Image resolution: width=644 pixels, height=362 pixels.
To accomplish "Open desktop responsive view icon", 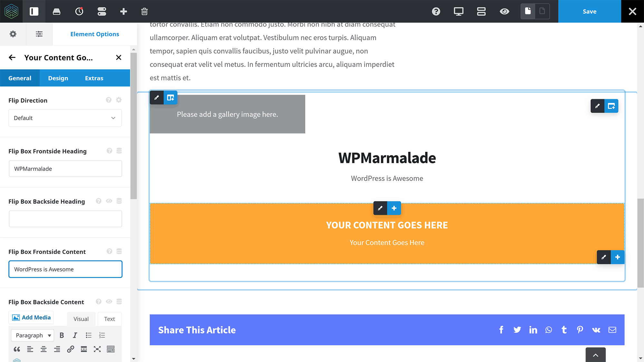I will 459,12.
